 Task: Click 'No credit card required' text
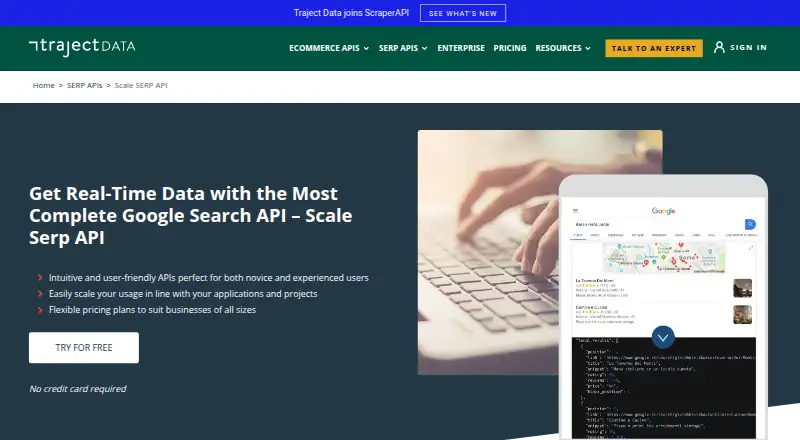[x=78, y=389]
